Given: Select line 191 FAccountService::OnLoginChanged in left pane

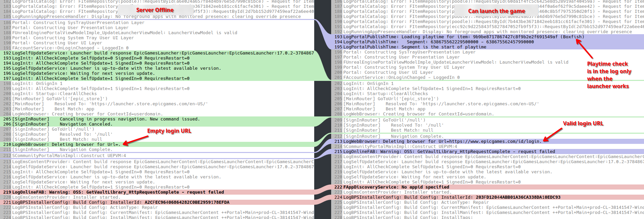Looking at the screenshot, I should (71, 48).
